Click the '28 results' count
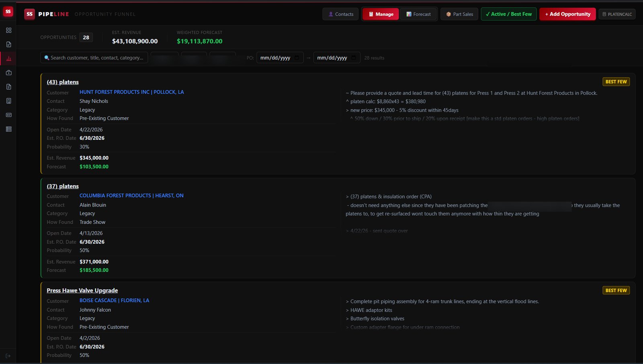 point(374,58)
